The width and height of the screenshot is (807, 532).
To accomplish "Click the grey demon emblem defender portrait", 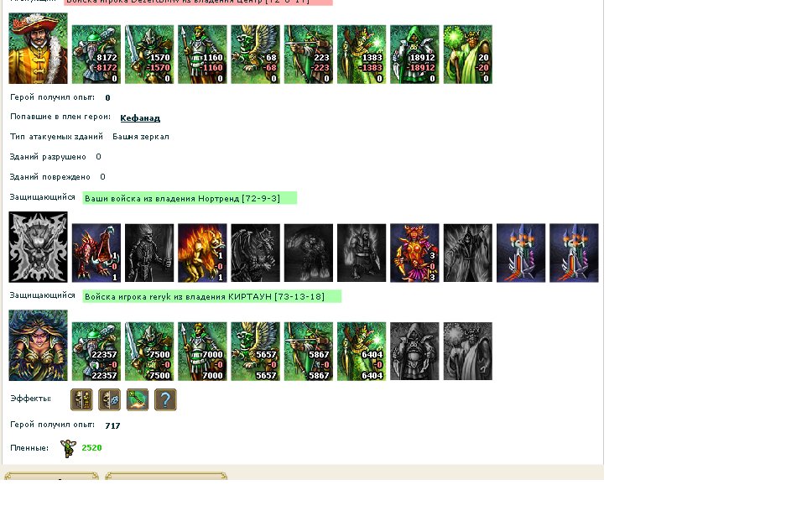I will point(38,248).
